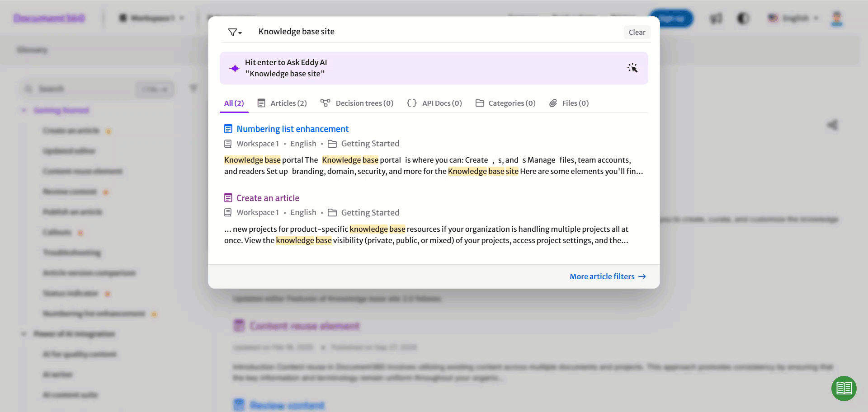
Task: Toggle the dark mode theme icon
Action: (x=743, y=19)
